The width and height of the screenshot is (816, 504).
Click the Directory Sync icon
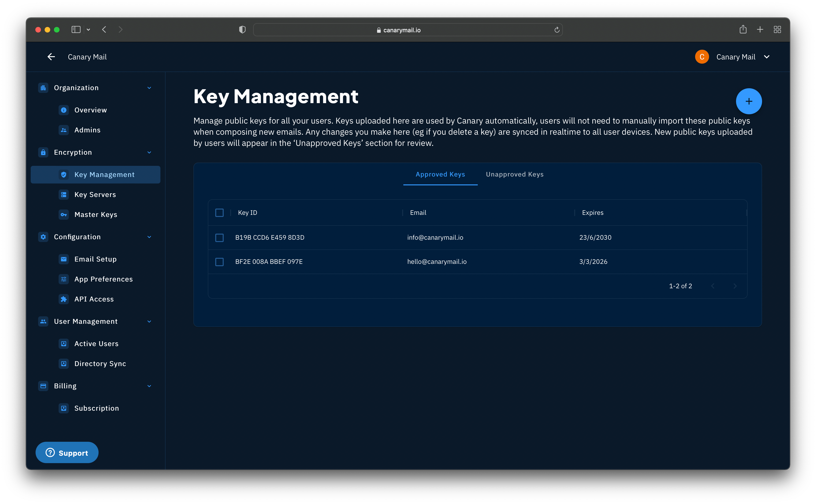(x=64, y=364)
